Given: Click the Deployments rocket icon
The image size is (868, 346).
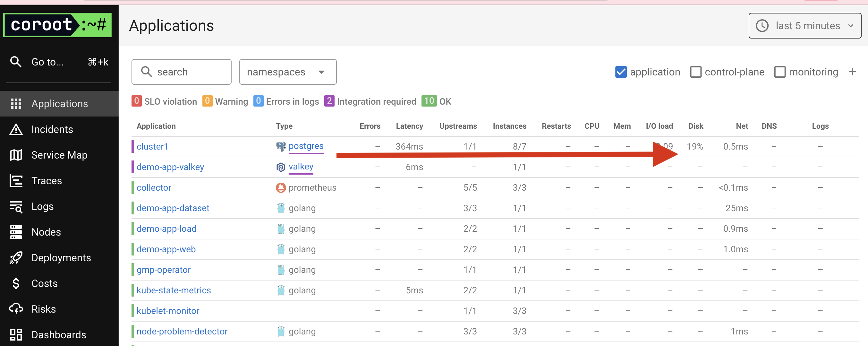Looking at the screenshot, I should (16, 258).
